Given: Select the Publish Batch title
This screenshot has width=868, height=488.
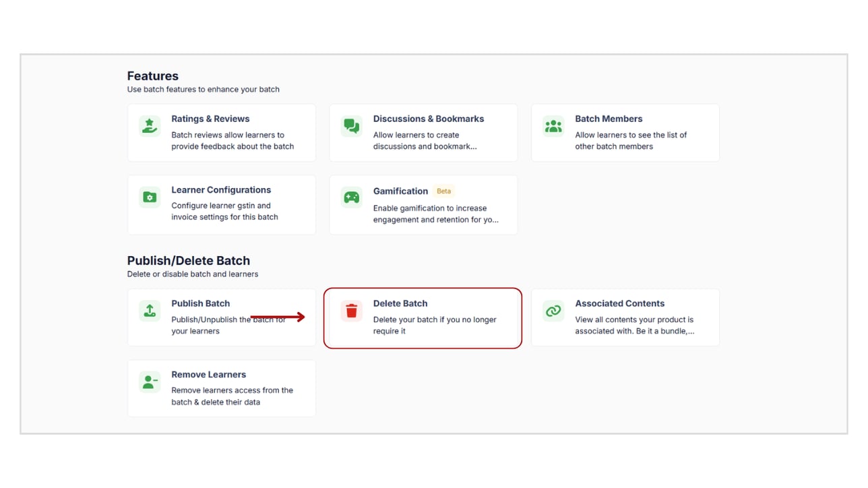Looking at the screenshot, I should 200,303.
